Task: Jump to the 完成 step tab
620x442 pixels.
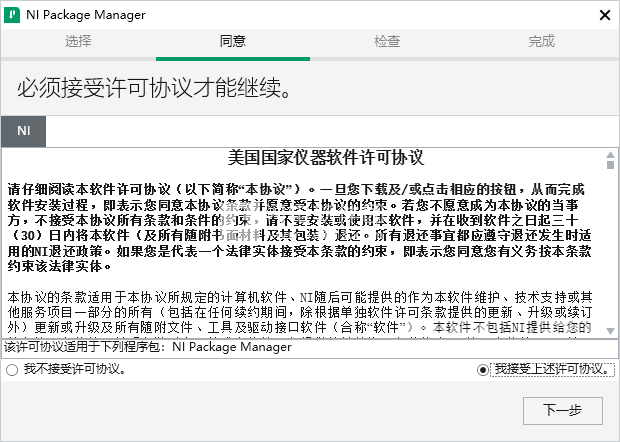Action: coord(541,41)
